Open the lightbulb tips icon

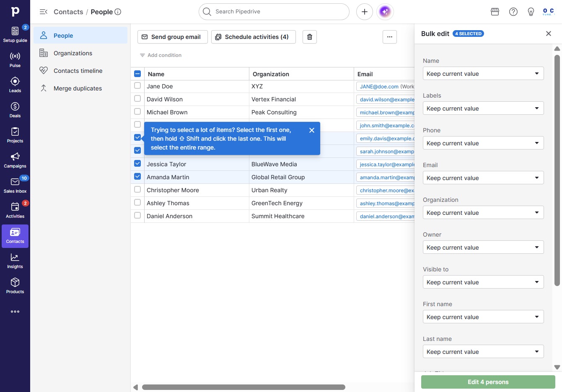[531, 12]
